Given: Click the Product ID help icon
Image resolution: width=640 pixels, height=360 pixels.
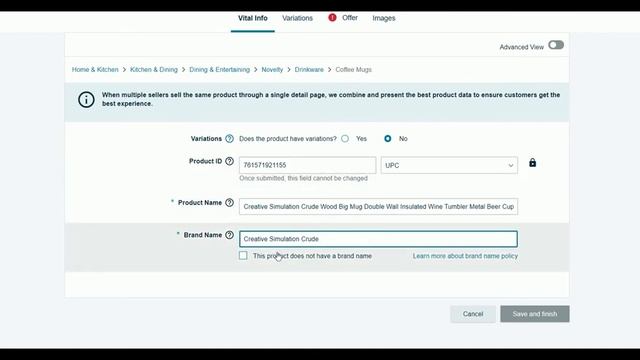Looking at the screenshot, I should [x=229, y=161].
